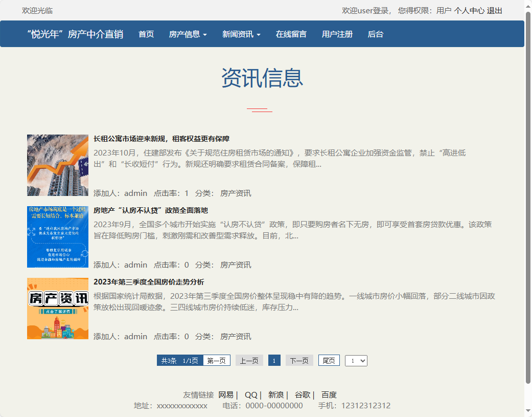Open article about 长租公寓市场迎来新规
The height and width of the screenshot is (417, 532).
click(161, 139)
